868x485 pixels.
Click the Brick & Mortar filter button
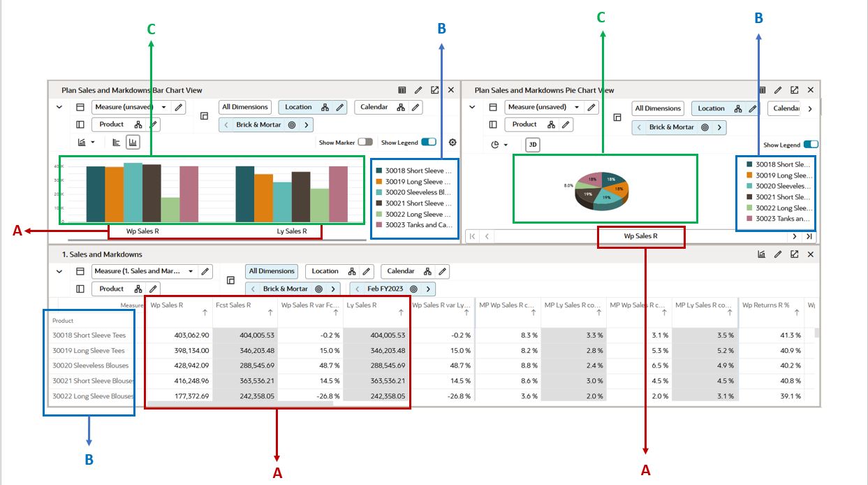pos(259,125)
